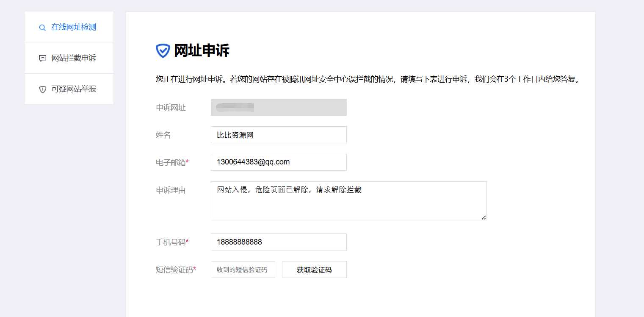Click the shield icon beside 可疑网站举报
Viewport: 644px width, 317px height.
point(42,89)
